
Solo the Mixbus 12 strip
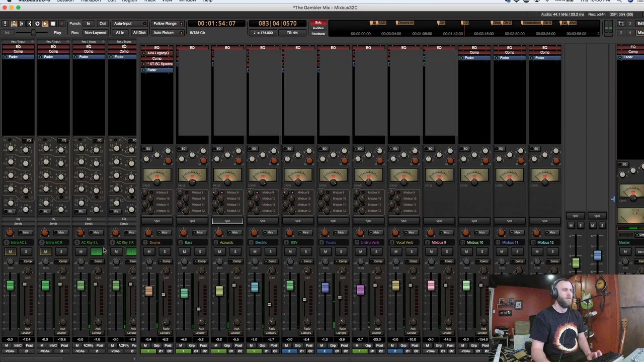[x=552, y=252]
